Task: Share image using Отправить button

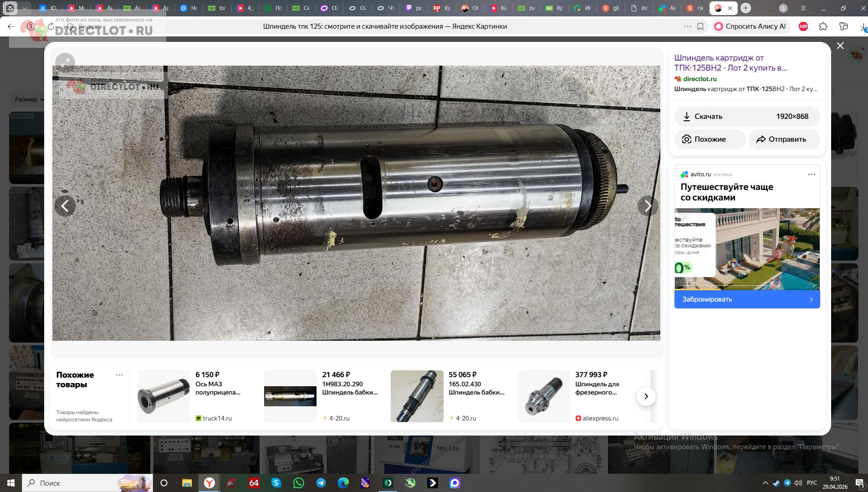Action: 784,139
